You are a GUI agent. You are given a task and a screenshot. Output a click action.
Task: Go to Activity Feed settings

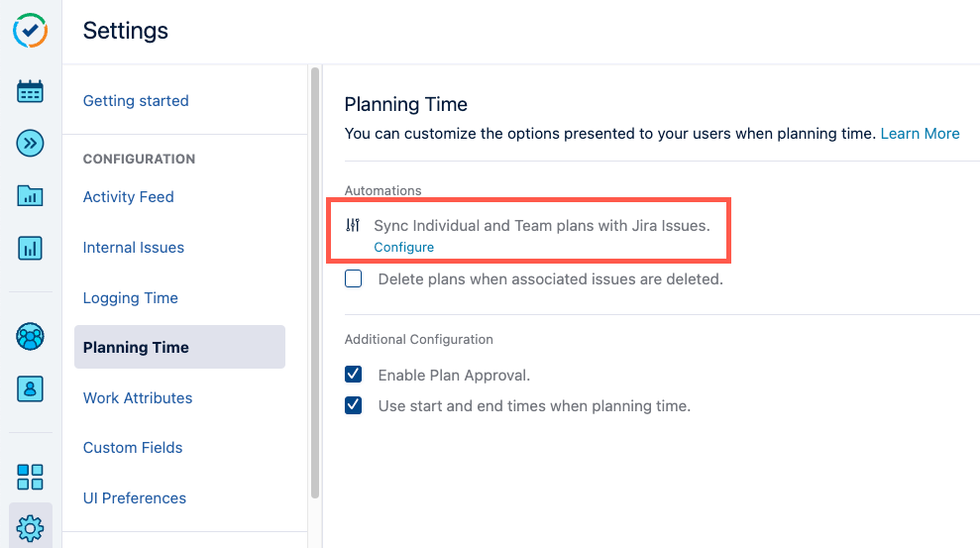pyautogui.click(x=129, y=197)
